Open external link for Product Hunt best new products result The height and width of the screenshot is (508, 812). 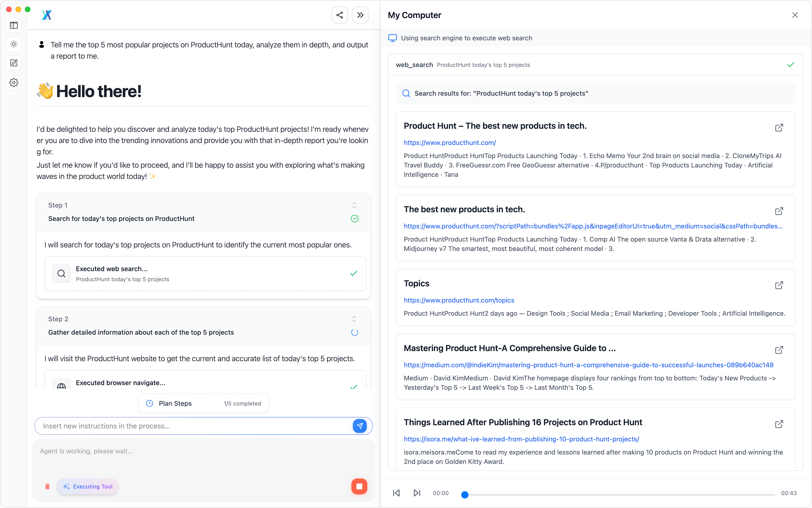(779, 128)
